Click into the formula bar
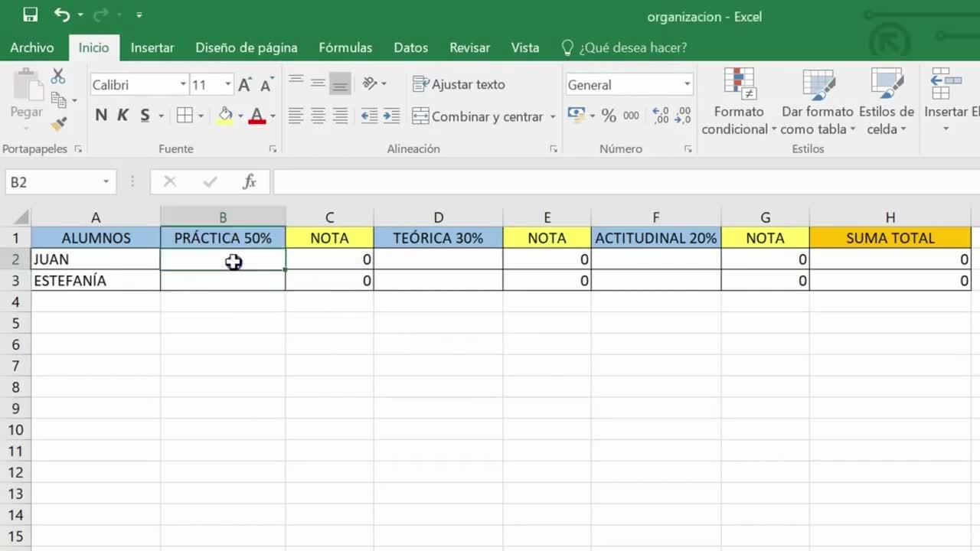The width and height of the screenshot is (980, 551). coord(626,182)
